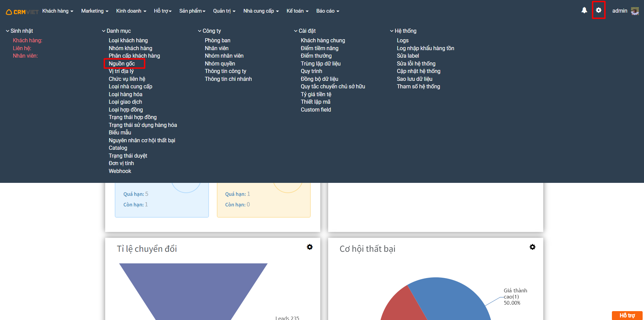Collapse the Cài đặt section
This screenshot has height=320, width=644.
305,31
